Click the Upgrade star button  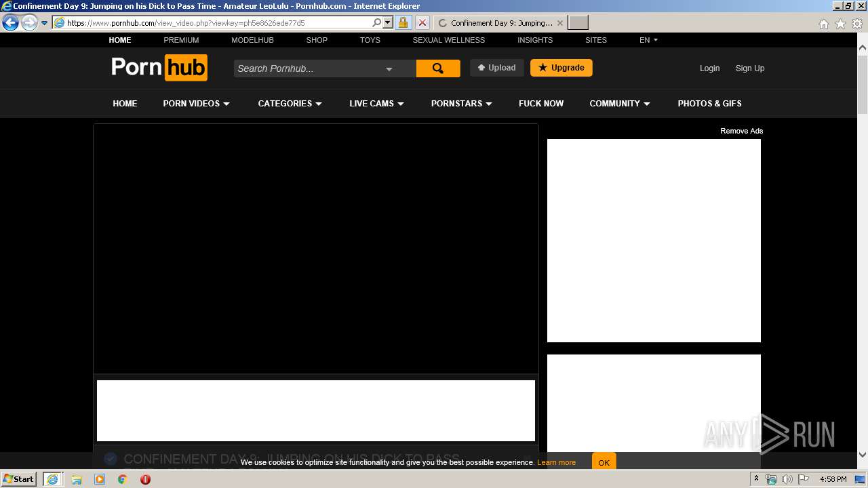click(x=561, y=68)
